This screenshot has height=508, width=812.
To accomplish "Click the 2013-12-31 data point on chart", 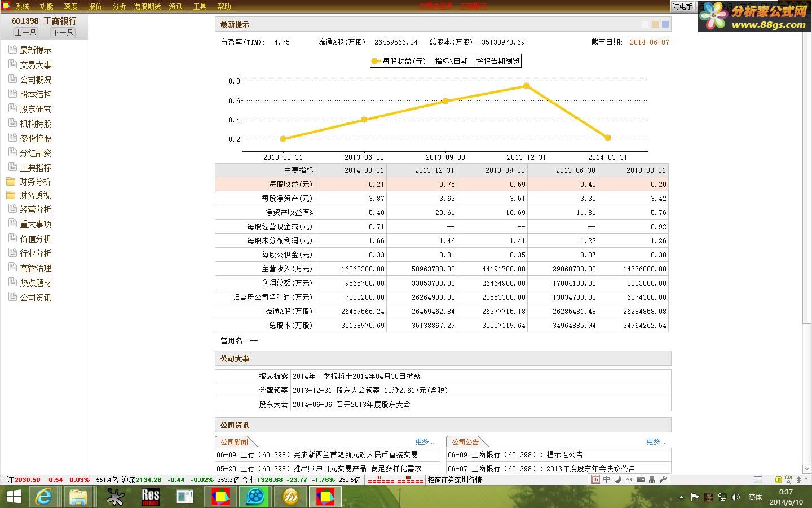I will [x=527, y=86].
